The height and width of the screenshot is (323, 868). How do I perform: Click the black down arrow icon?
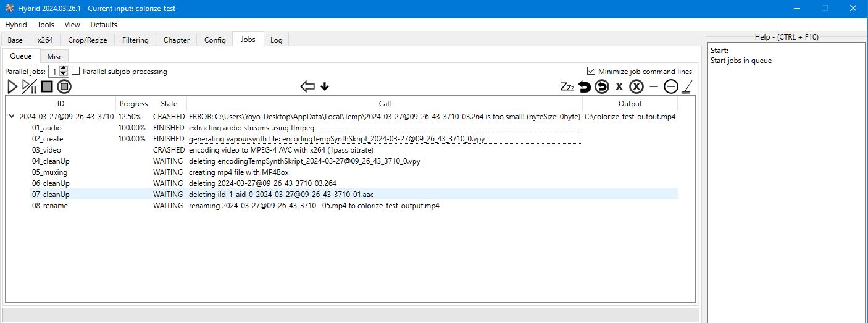[x=325, y=86]
